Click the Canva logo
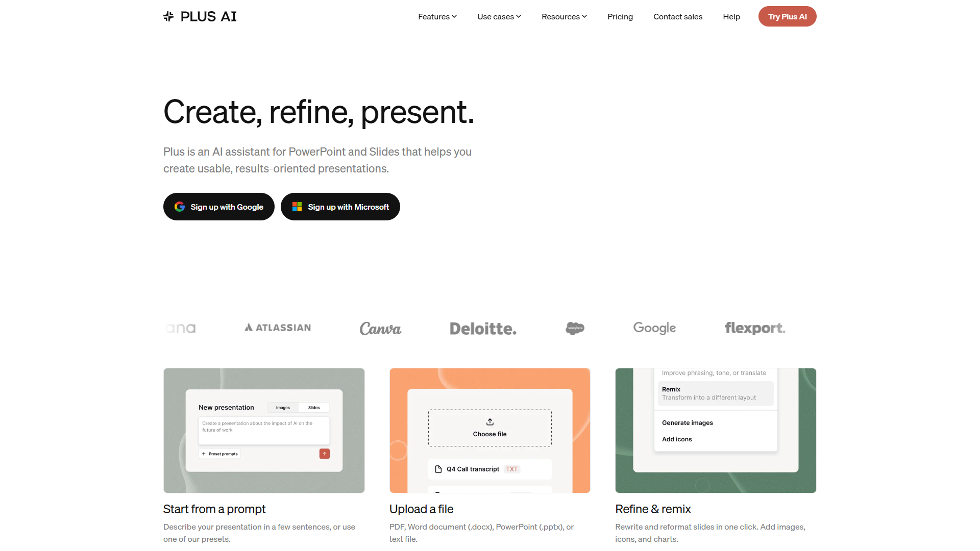 380,328
